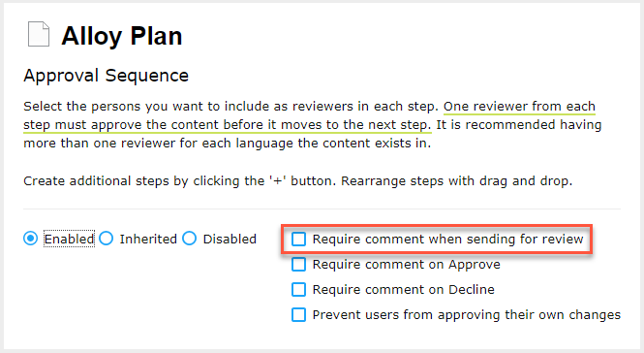Enable Require comment when sending for review checkbox
This screenshot has width=644, height=353.
(x=298, y=239)
